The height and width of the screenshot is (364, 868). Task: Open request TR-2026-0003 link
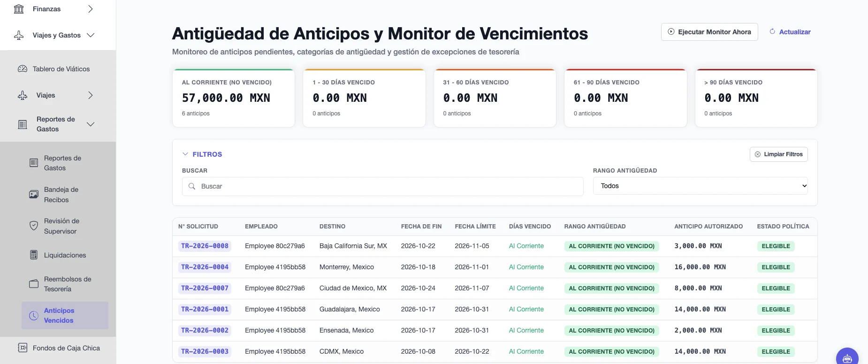coord(205,352)
